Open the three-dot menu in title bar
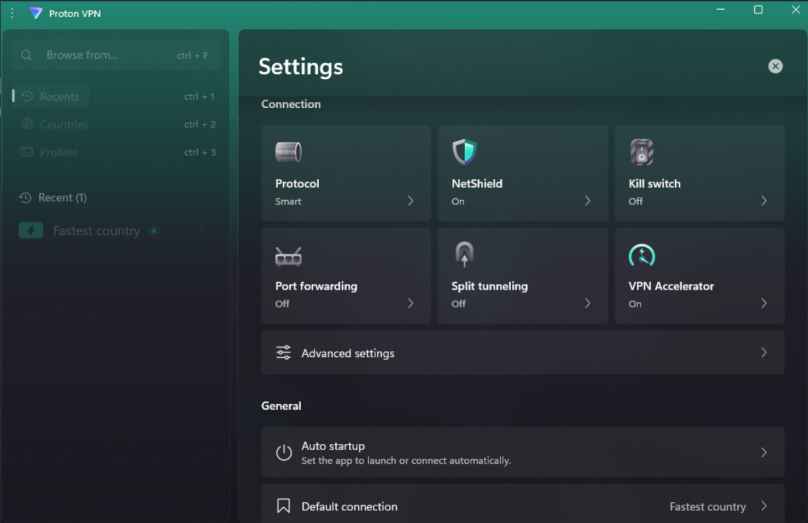 pos(12,13)
